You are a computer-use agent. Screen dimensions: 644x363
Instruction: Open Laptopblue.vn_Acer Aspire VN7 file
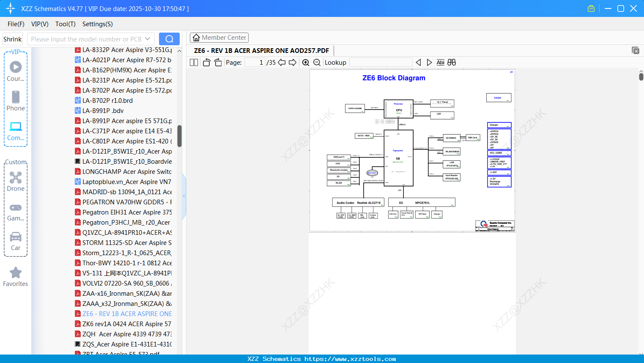click(x=123, y=182)
